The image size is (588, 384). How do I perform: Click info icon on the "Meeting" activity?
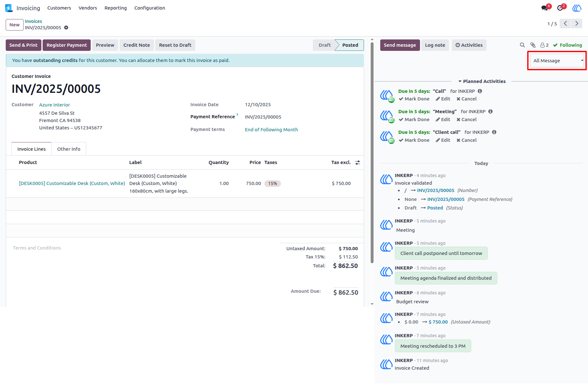click(490, 112)
